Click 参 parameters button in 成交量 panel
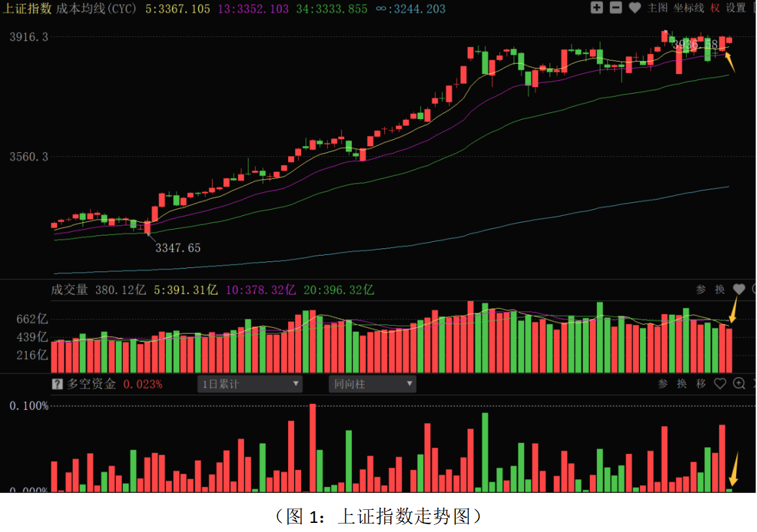Screen dimensions: 757x532 pyautogui.click(x=700, y=289)
